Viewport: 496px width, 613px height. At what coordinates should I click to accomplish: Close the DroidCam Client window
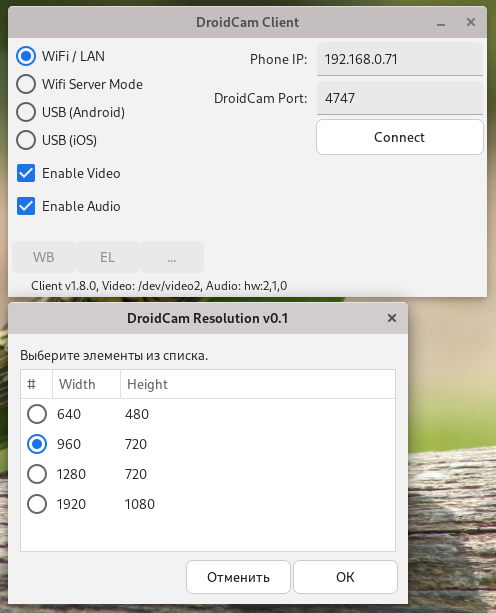[471, 22]
